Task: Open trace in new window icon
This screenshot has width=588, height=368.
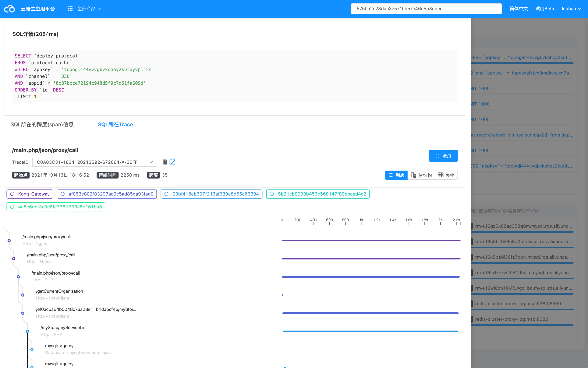Action: coord(172,162)
